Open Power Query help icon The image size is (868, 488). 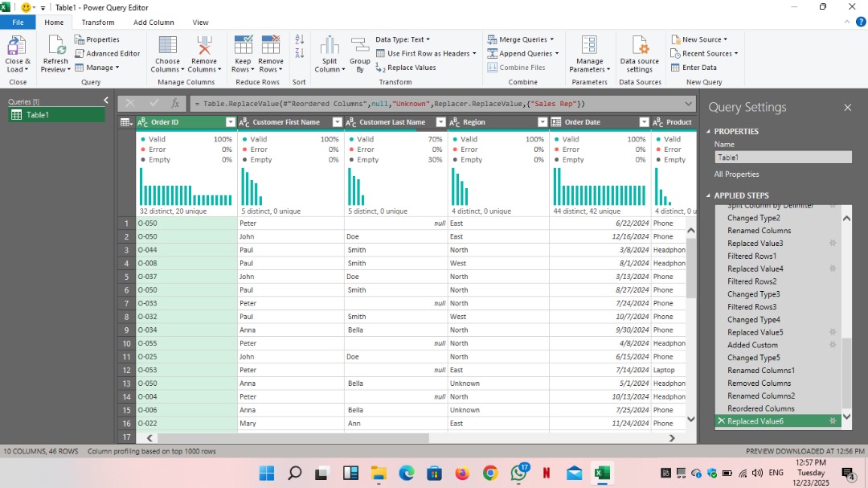(861, 23)
